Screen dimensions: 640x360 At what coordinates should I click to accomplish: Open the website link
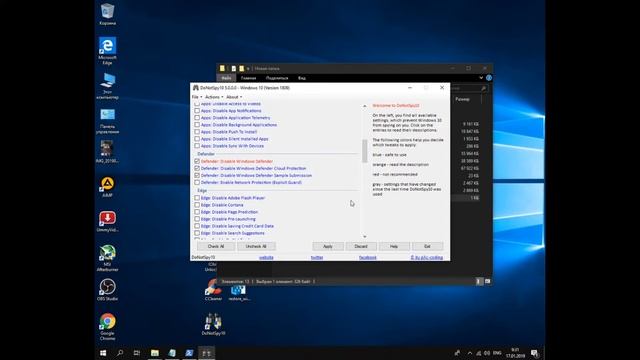point(266,258)
